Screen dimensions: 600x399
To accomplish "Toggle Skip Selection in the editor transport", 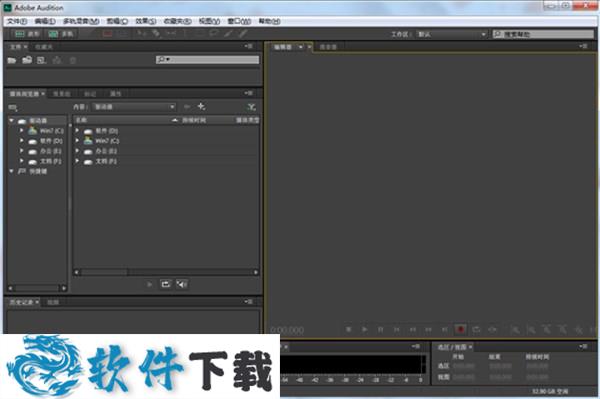I will pos(492,329).
